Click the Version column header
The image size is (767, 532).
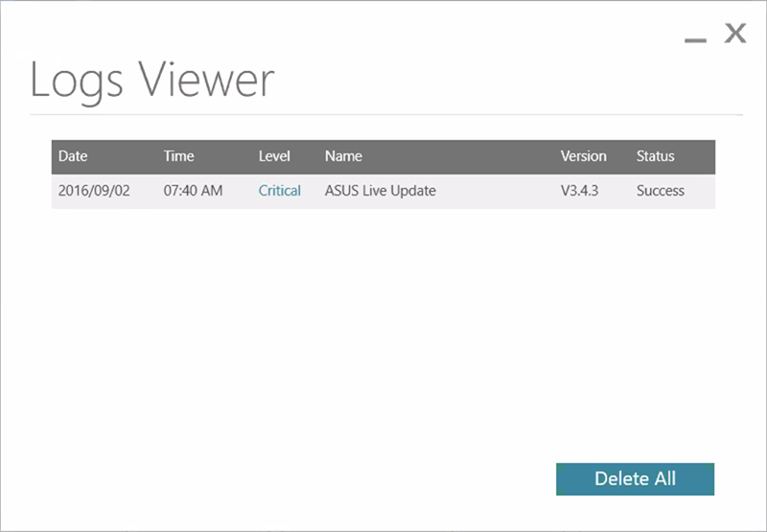point(583,156)
